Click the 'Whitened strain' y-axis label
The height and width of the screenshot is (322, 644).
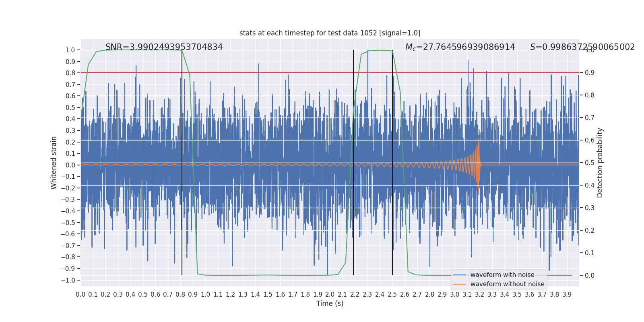click(x=54, y=163)
